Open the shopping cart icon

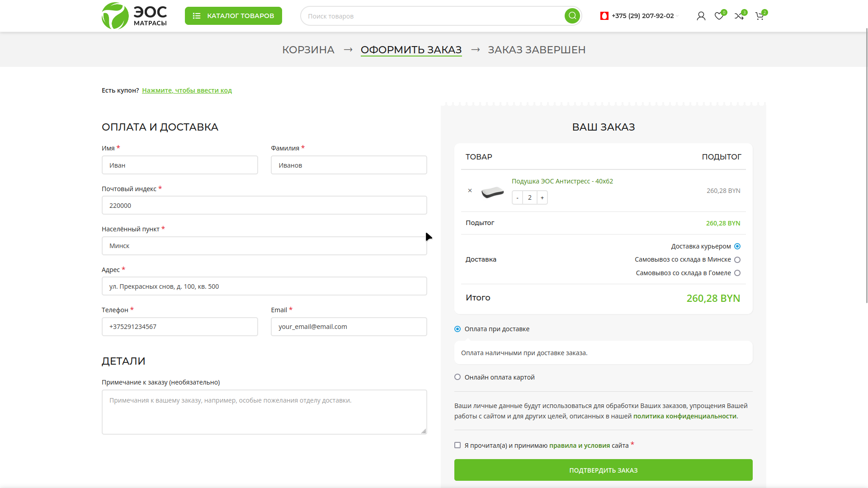coord(759,16)
